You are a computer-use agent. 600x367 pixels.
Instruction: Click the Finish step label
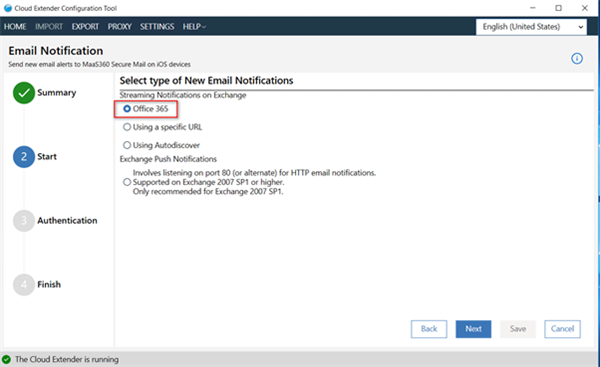pyautogui.click(x=49, y=284)
